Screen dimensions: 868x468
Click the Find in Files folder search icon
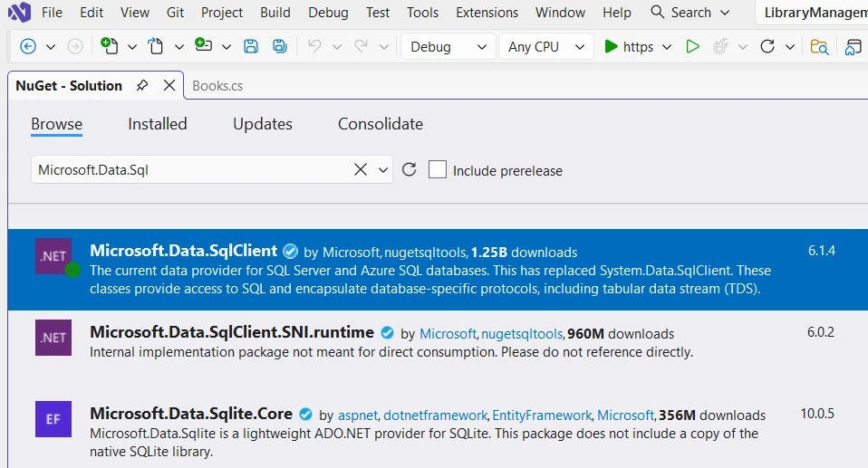click(x=819, y=47)
